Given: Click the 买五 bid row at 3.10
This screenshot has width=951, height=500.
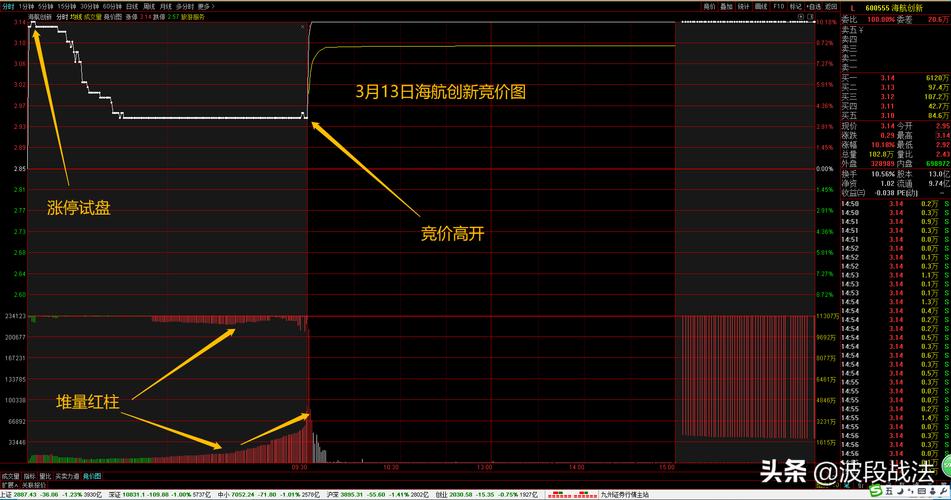Looking at the screenshot, I should point(895,115).
